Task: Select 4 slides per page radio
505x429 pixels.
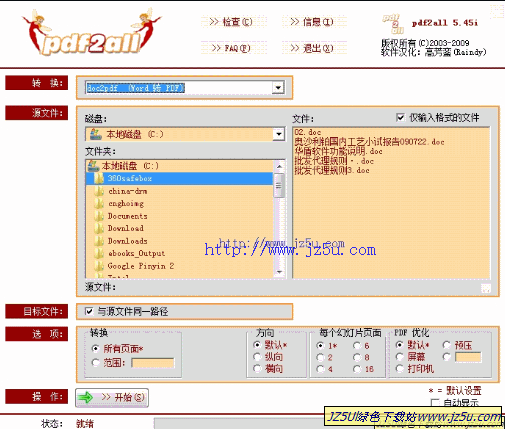Action: 320,369
